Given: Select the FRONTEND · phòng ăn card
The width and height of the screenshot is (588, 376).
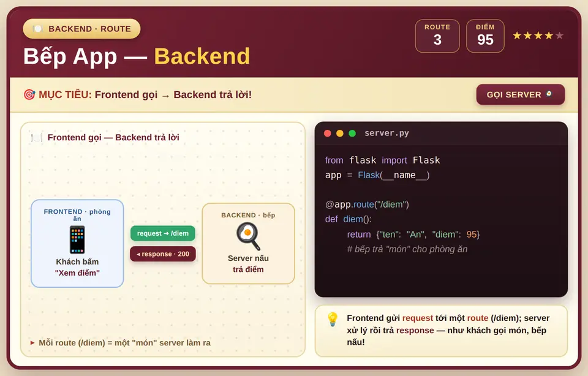Looking at the screenshot, I should pos(77,244).
